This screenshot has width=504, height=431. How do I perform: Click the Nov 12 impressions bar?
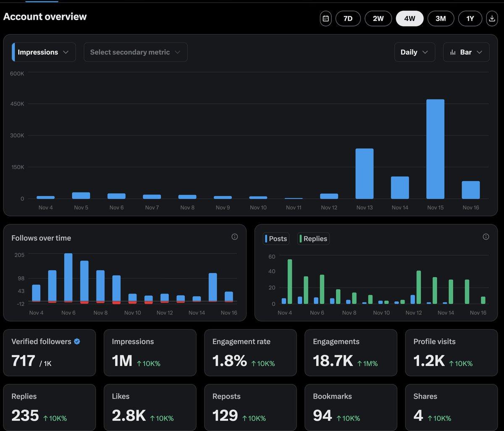[x=329, y=196]
